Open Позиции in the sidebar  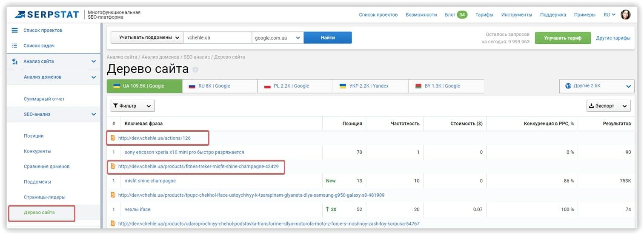pyautogui.click(x=34, y=136)
